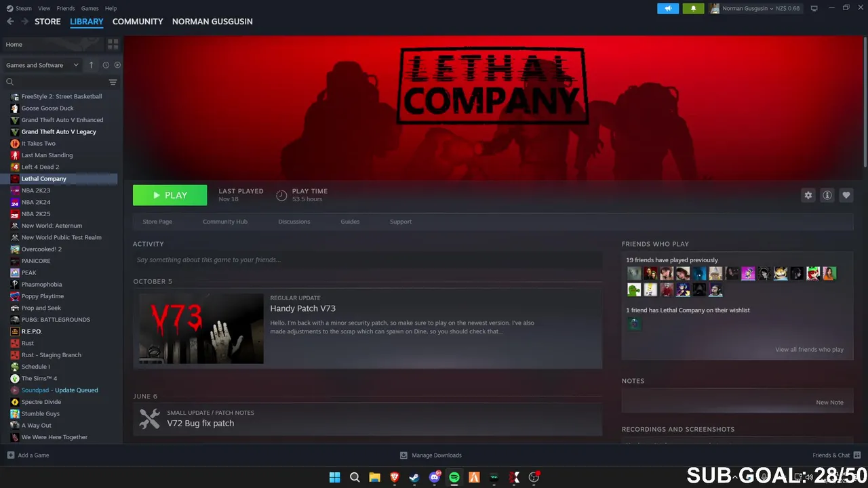Open the Guides link
This screenshot has height=488, width=868.
(x=350, y=222)
